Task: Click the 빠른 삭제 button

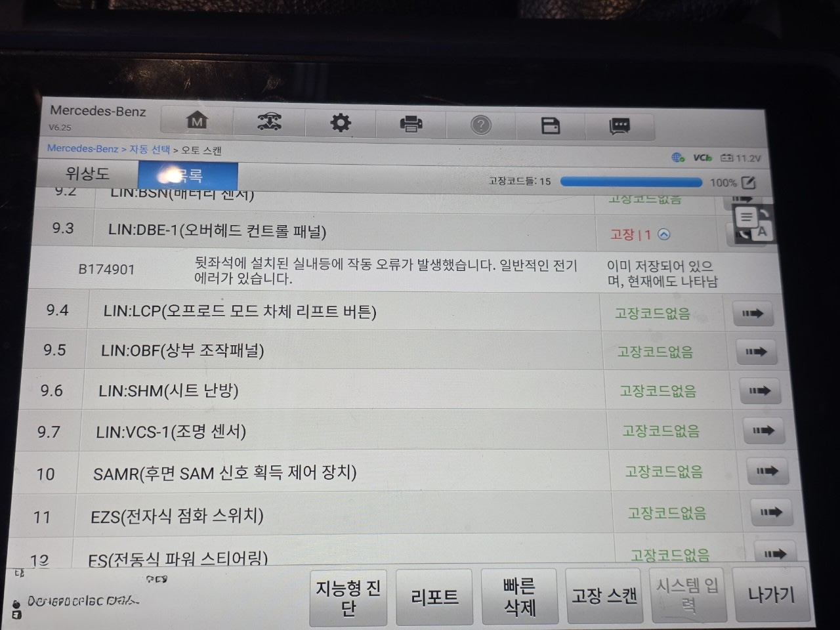Action: click(519, 597)
